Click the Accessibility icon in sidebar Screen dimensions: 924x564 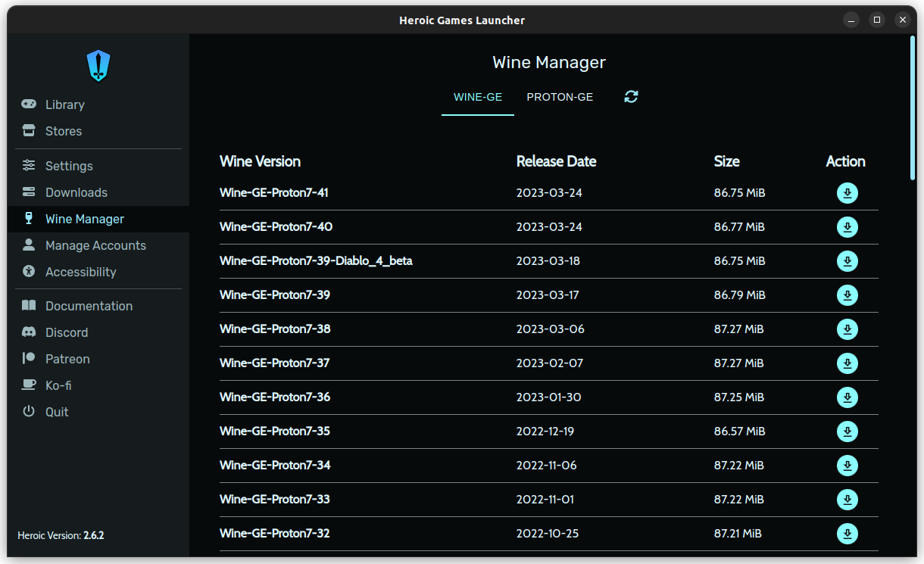pos(29,271)
